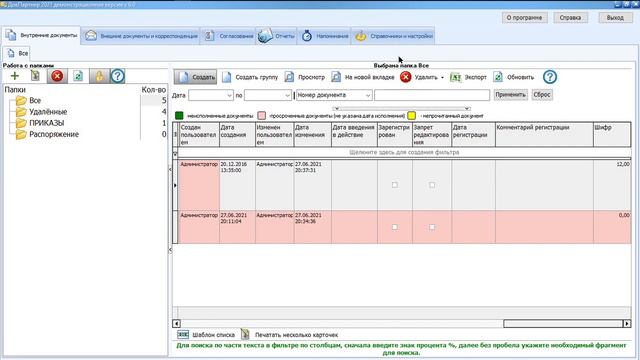Screen dimensions: 640x360
Task: Toggle Зарегистрирован checkbox in first row
Action: [395, 185]
